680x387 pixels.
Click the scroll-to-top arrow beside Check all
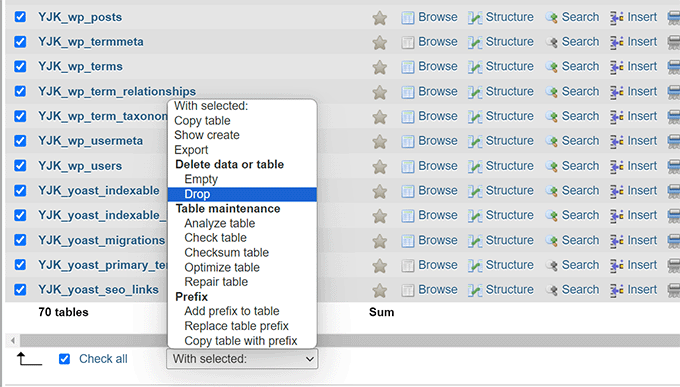point(29,359)
